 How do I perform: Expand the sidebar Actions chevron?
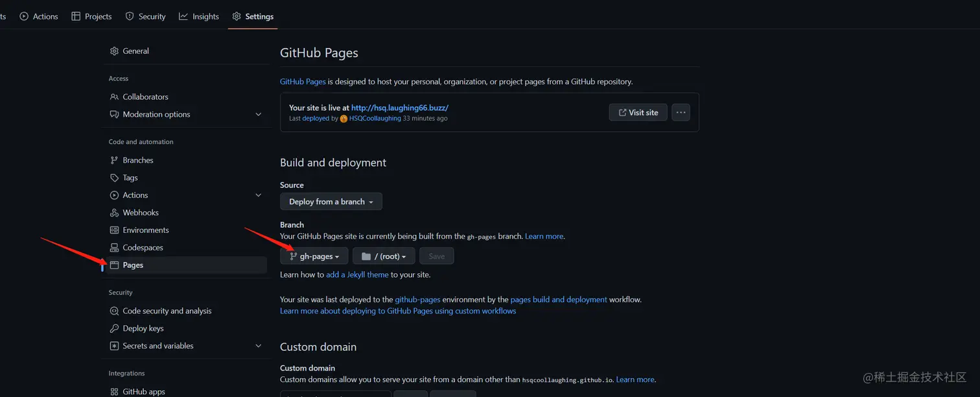click(259, 195)
